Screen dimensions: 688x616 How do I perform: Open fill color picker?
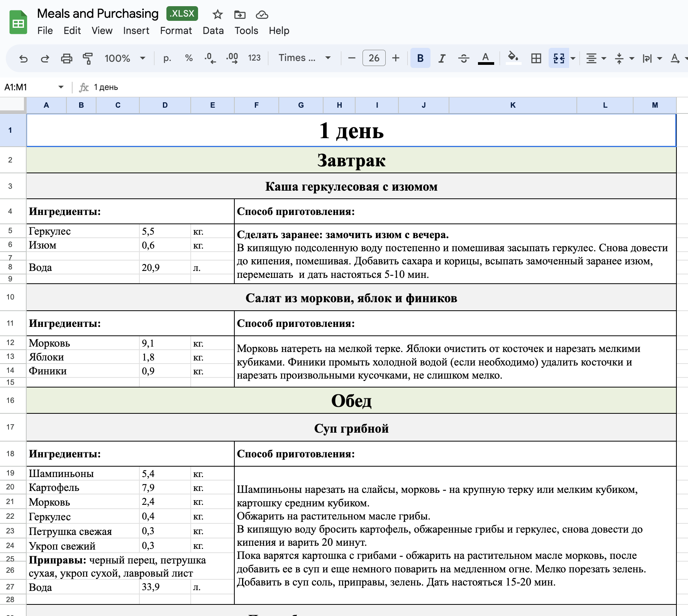coord(513,58)
